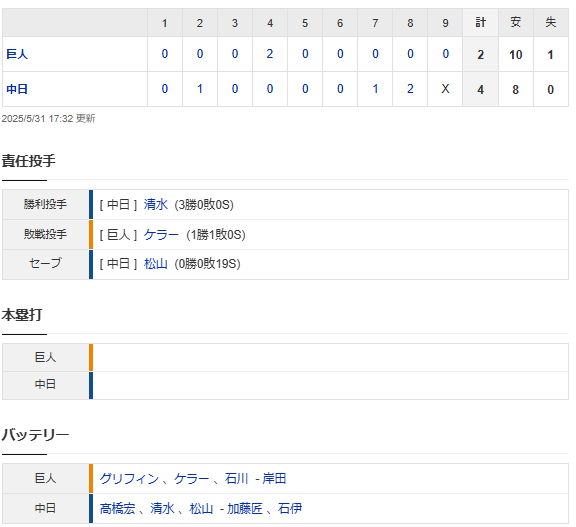Click 巨人's 1st inning score of 0
This screenshot has height=527, width=576.
[165, 54]
